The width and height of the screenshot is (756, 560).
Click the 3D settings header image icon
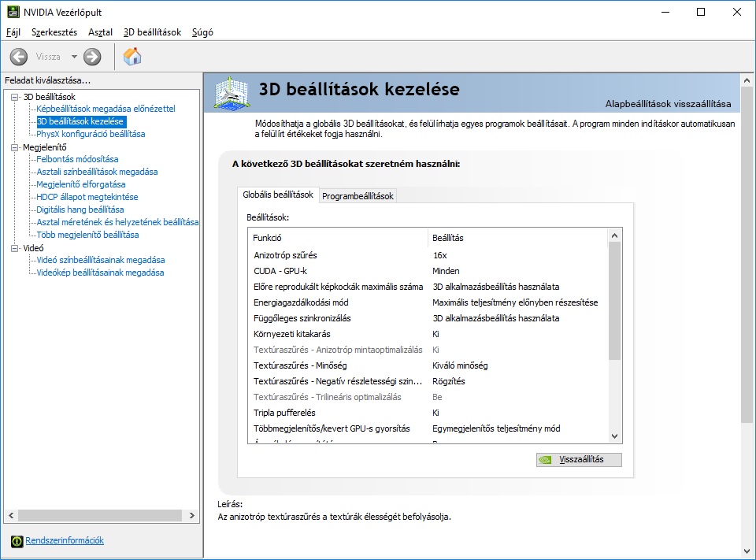pyautogui.click(x=232, y=93)
